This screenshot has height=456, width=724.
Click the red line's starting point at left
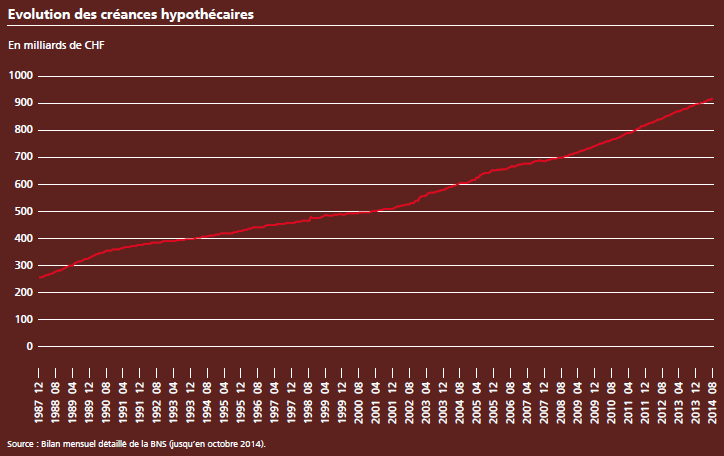coord(41,277)
